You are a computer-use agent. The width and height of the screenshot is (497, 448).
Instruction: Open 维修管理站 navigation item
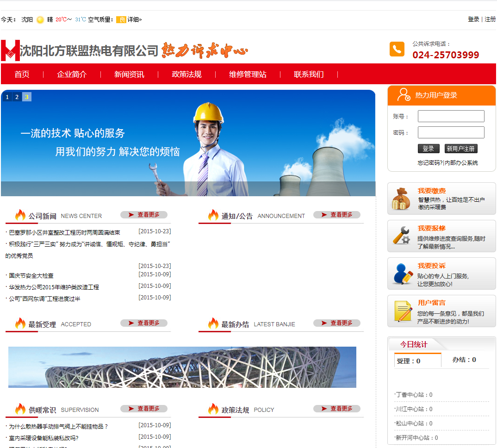pyautogui.click(x=248, y=74)
